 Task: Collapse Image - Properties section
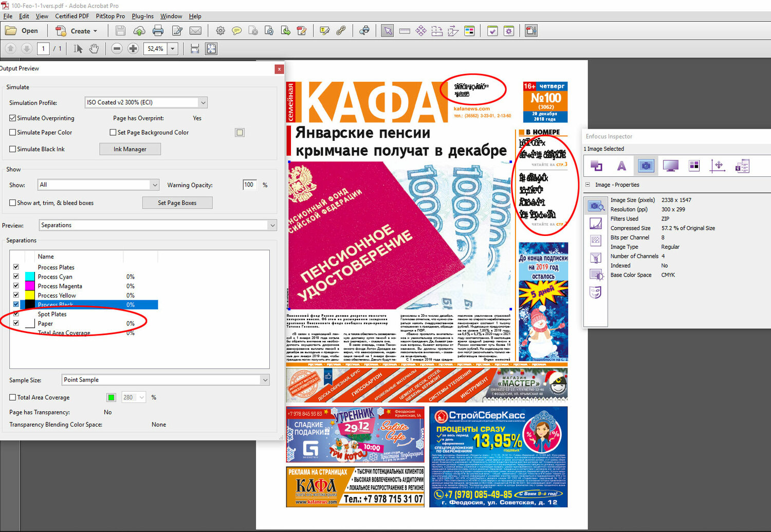point(588,185)
